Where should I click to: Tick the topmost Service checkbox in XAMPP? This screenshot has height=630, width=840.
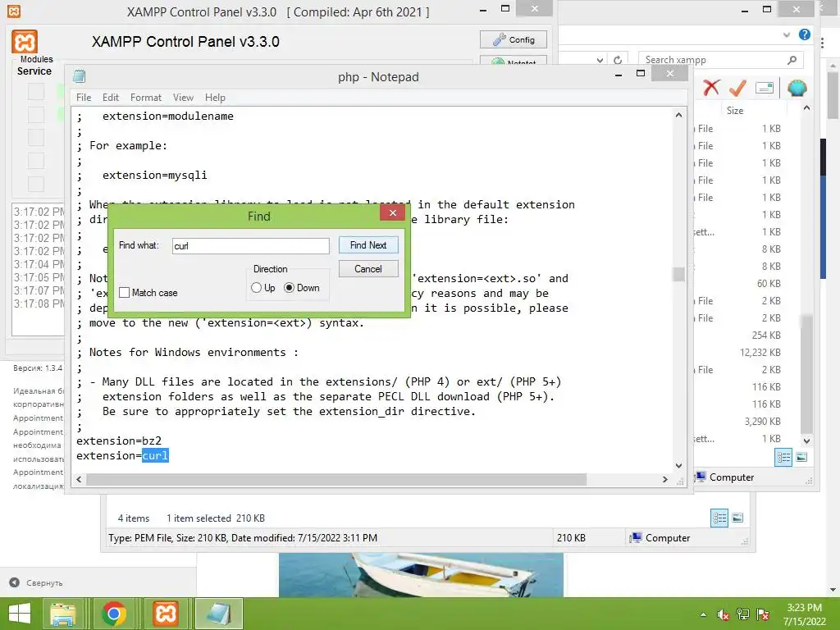tap(36, 92)
